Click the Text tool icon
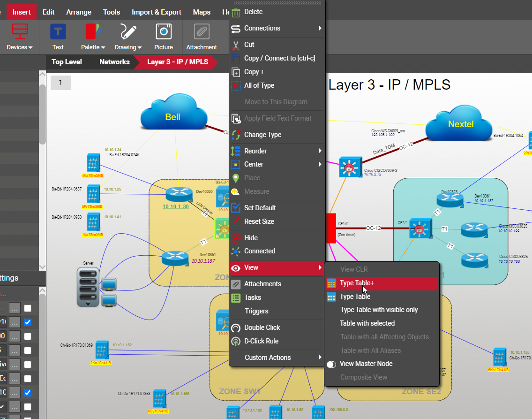Image resolution: width=532 pixels, height=419 pixels. [58, 32]
